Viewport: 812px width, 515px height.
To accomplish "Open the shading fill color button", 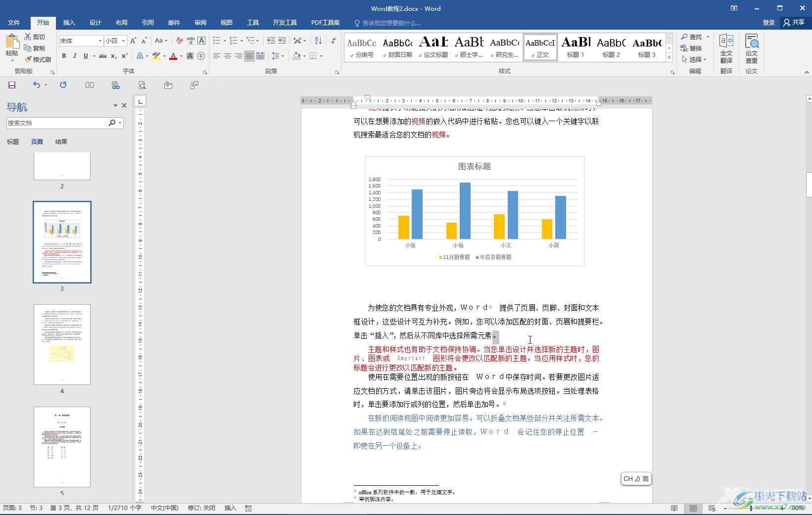I will click(296, 56).
